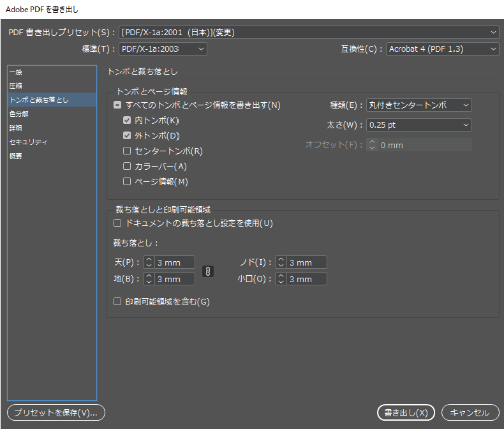504x429 pixels.
Task: Open the 互換性(C) Acrobat 4 dropdown
Action: click(x=443, y=49)
